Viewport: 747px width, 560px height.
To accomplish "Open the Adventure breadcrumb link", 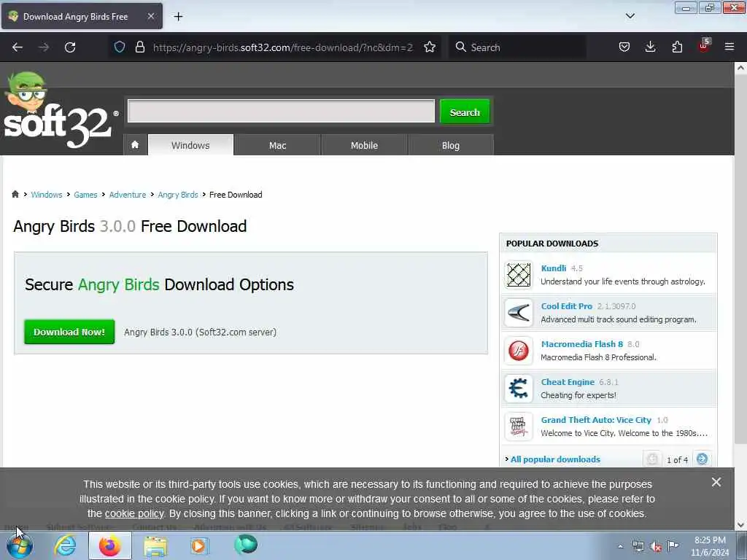I will (128, 195).
